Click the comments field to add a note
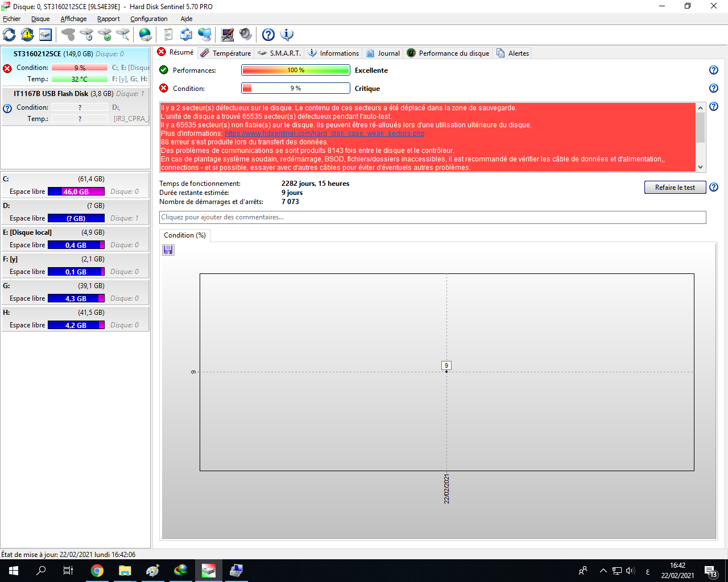This screenshot has width=728, height=582. [x=433, y=217]
